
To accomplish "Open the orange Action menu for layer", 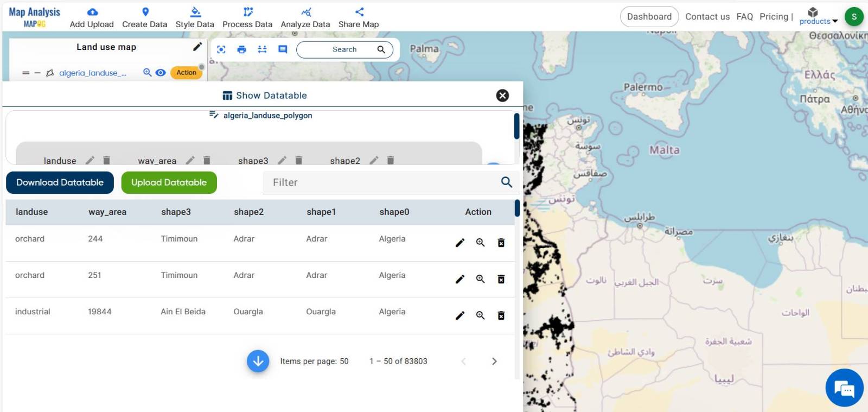I will point(186,72).
